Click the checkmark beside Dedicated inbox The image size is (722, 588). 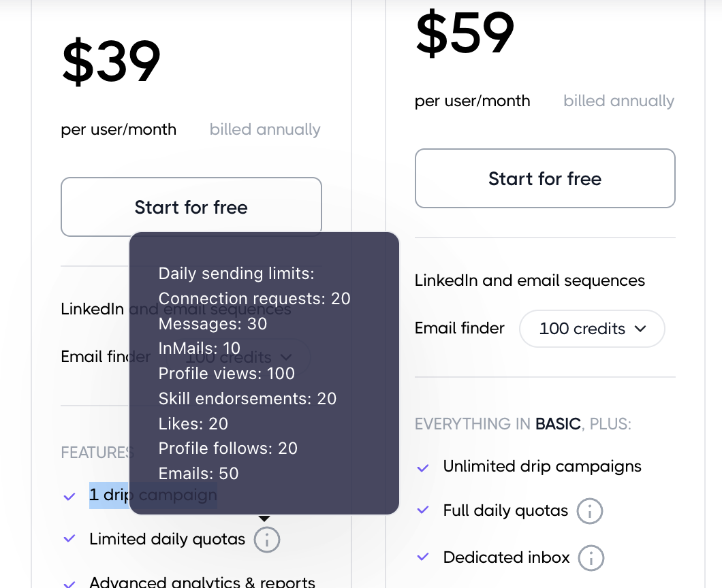pyautogui.click(x=423, y=557)
